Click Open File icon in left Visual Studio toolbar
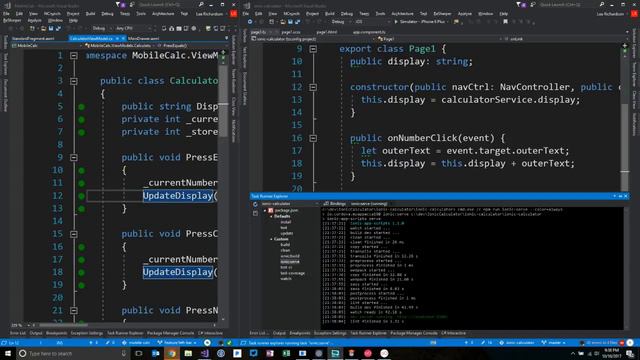Viewport: 640px width, 360px height. pos(43,29)
